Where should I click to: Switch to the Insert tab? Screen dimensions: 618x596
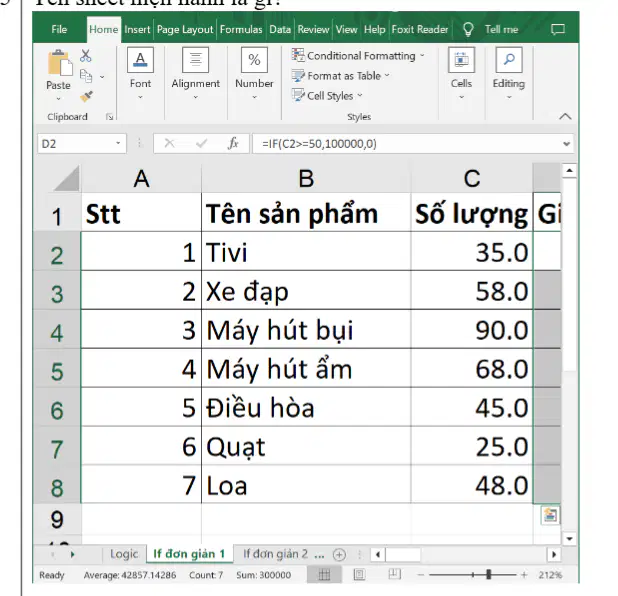(137, 30)
